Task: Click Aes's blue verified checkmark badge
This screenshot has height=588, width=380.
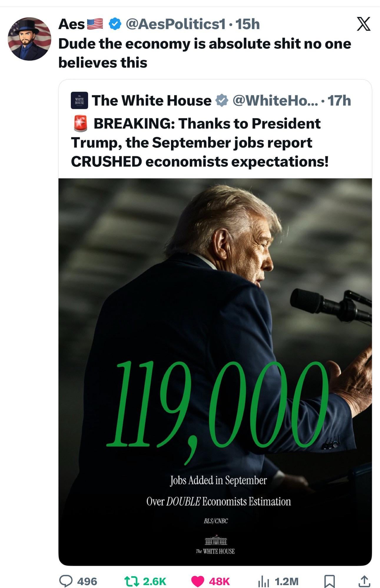Action: [115, 24]
